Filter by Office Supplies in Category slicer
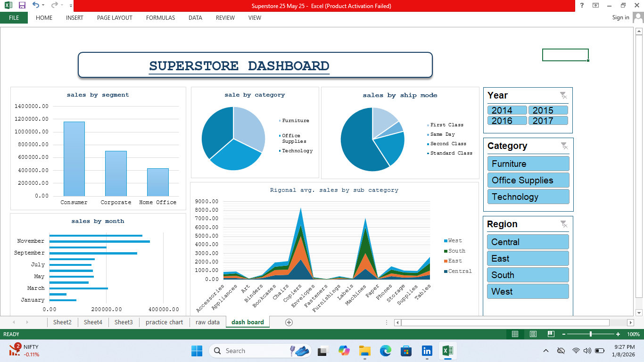The image size is (644, 362). coord(528,180)
